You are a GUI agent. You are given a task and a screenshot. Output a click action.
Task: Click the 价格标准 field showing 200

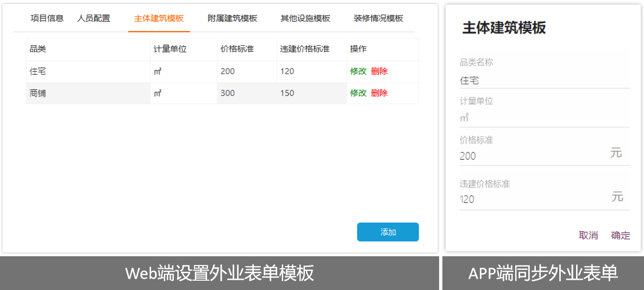[533, 156]
